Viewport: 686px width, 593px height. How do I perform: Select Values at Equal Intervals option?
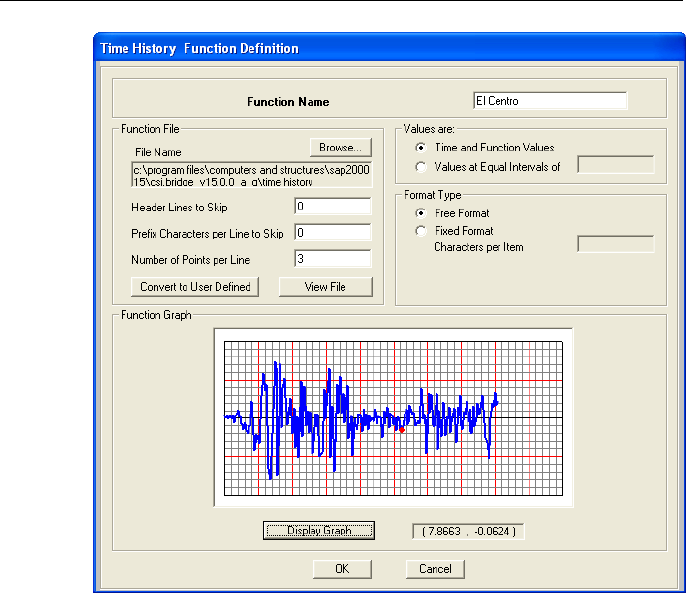[420, 167]
